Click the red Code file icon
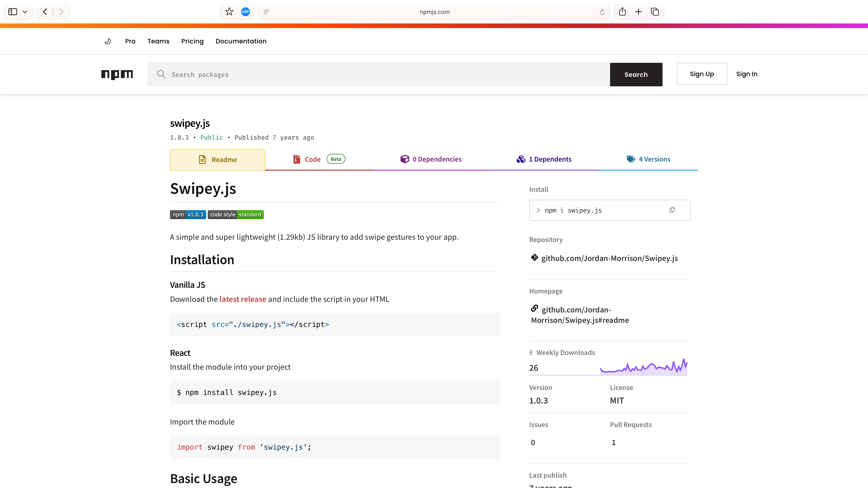Image resolution: width=868 pixels, height=488 pixels. pyautogui.click(x=297, y=159)
